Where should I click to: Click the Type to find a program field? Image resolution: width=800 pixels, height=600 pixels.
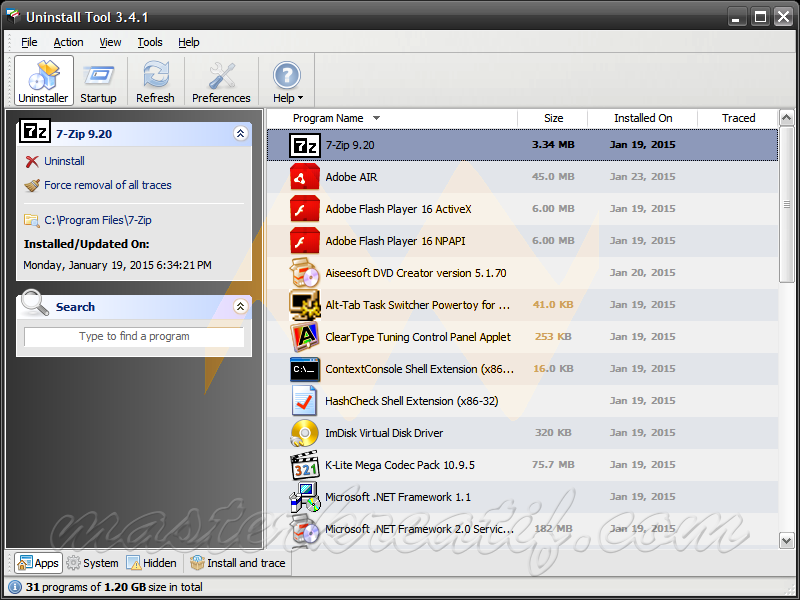pos(134,337)
